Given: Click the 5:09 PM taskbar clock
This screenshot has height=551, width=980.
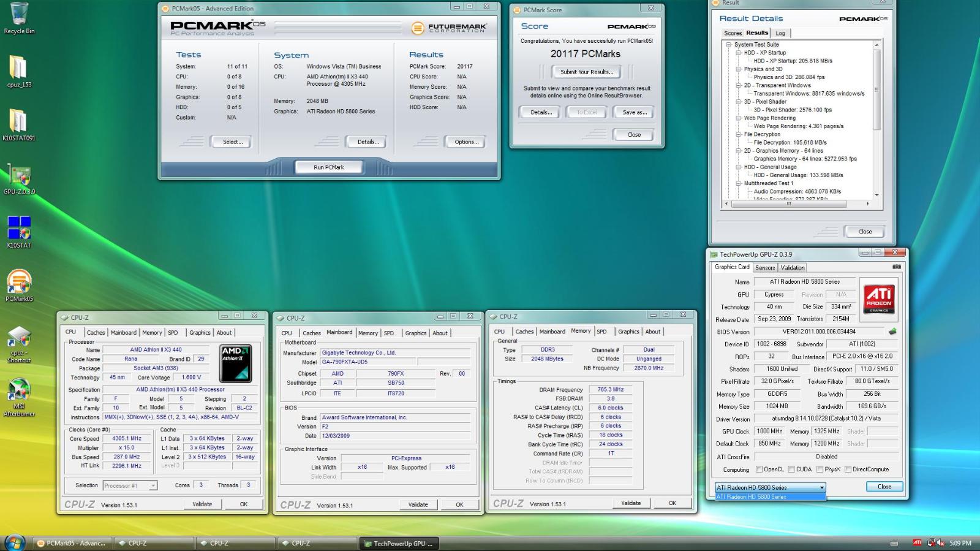Looking at the screenshot, I should point(960,543).
